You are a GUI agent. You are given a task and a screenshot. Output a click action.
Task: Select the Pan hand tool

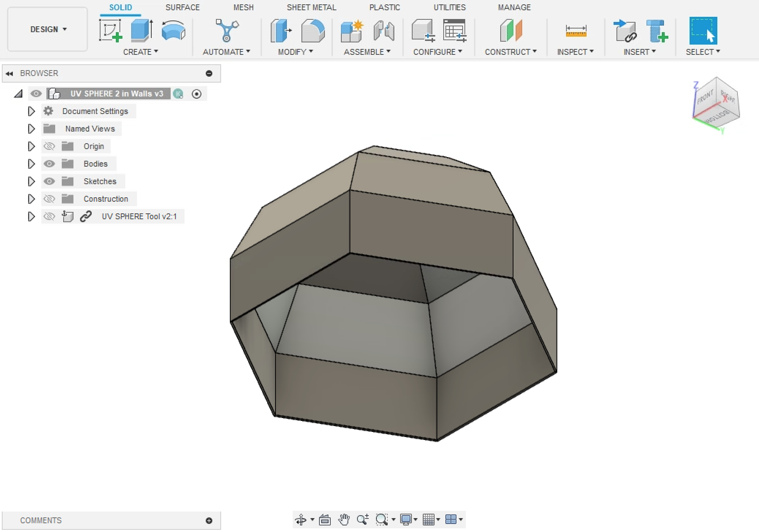tap(344, 519)
